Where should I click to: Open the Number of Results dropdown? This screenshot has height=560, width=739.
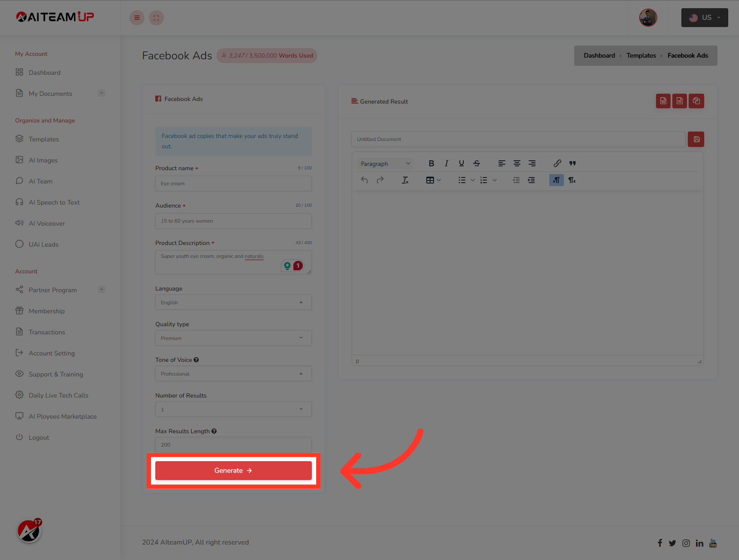[x=234, y=409]
